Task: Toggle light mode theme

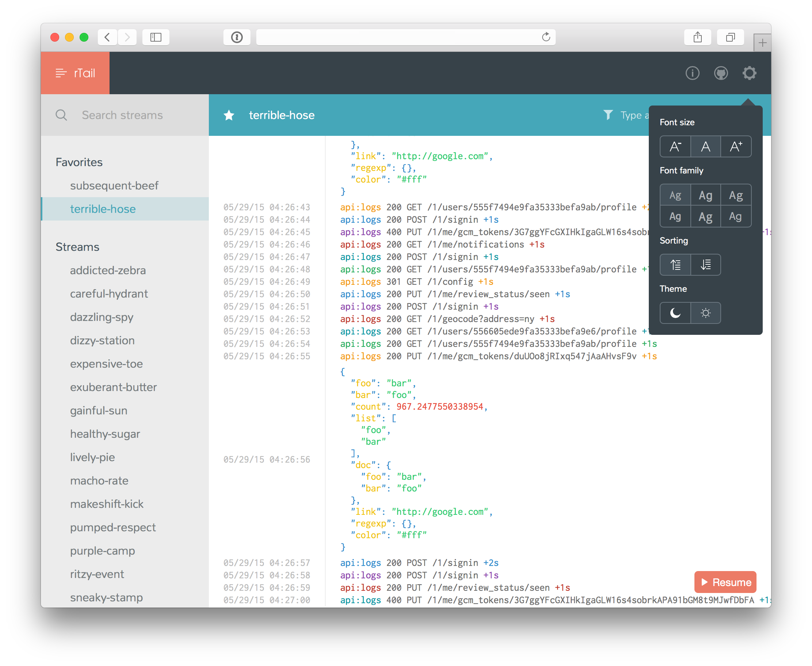Action: pos(705,312)
